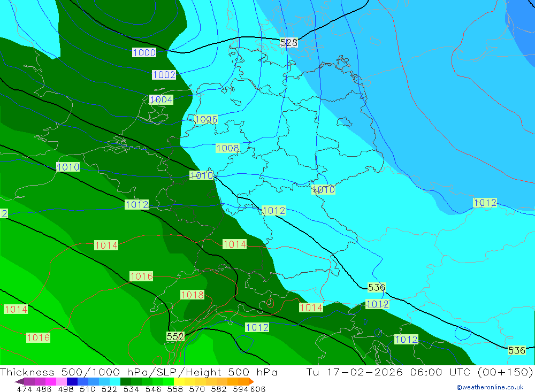Click the 558 value under the legend

[x=175, y=389]
